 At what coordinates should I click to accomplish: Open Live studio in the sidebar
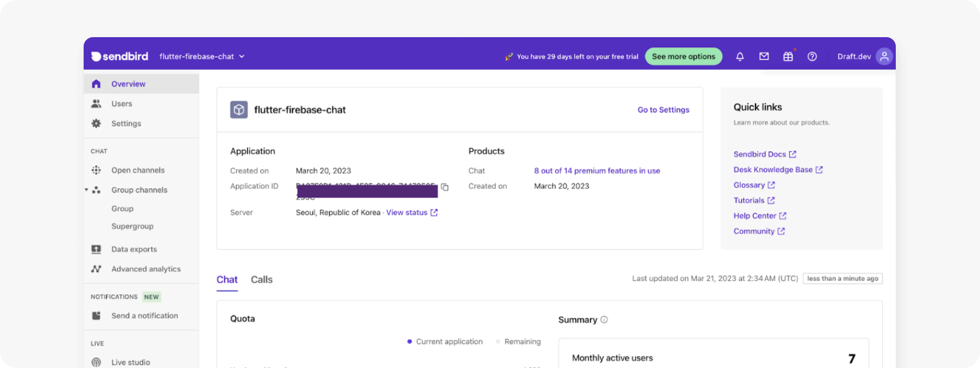(x=141, y=362)
